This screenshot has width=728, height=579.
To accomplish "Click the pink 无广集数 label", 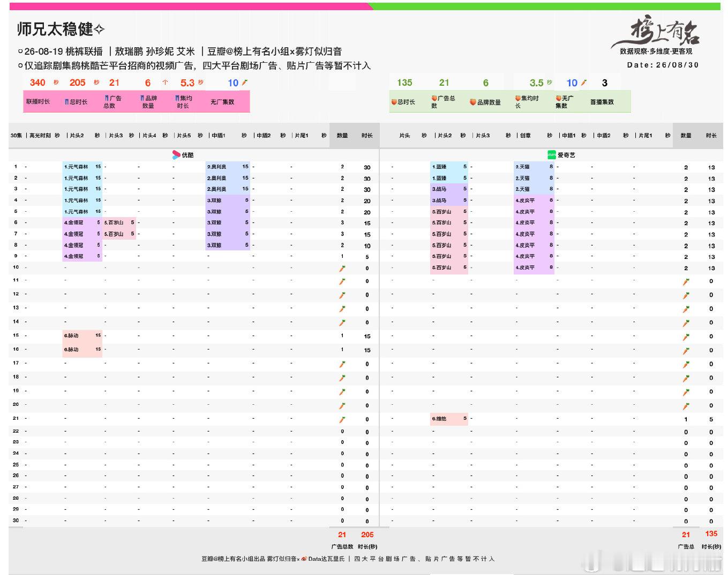I will (x=222, y=102).
